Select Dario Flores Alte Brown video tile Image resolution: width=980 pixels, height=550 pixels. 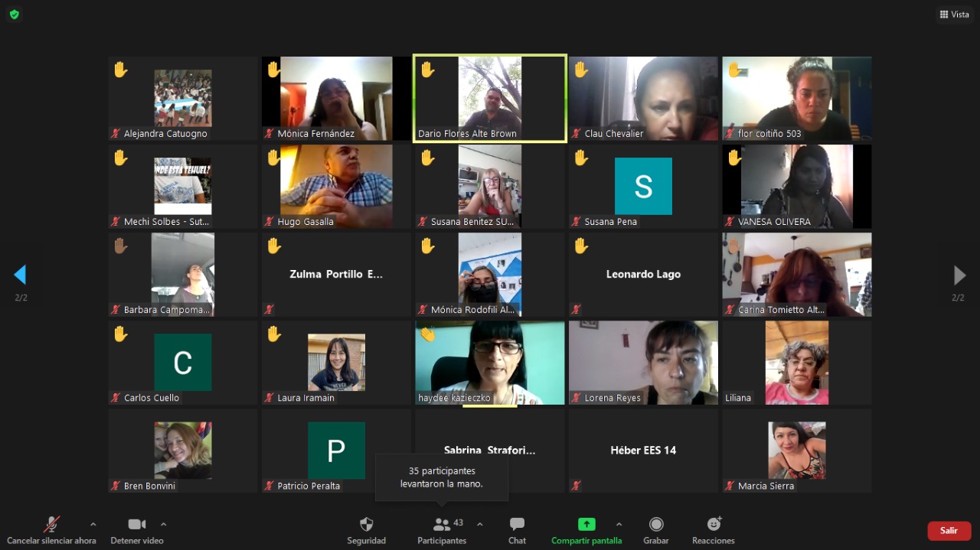490,98
